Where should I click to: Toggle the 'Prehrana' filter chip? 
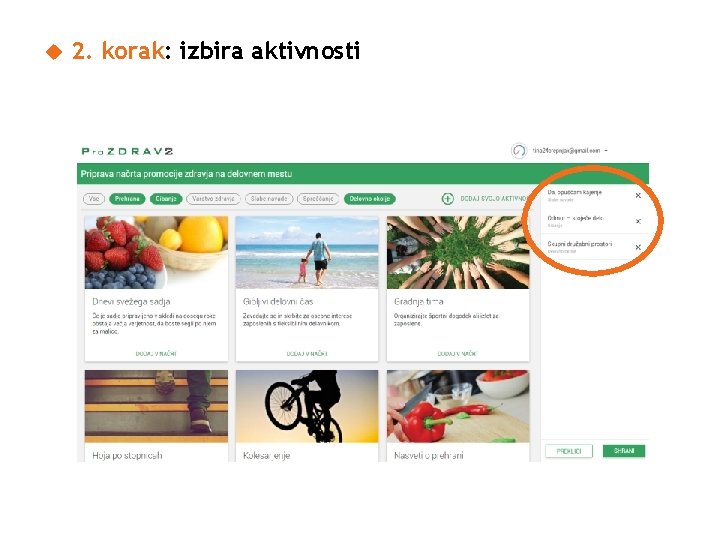tap(127, 199)
